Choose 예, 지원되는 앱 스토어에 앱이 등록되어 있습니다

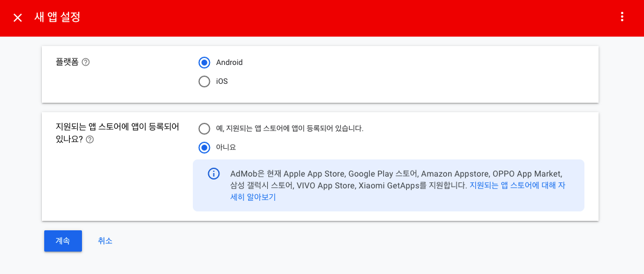coord(204,128)
